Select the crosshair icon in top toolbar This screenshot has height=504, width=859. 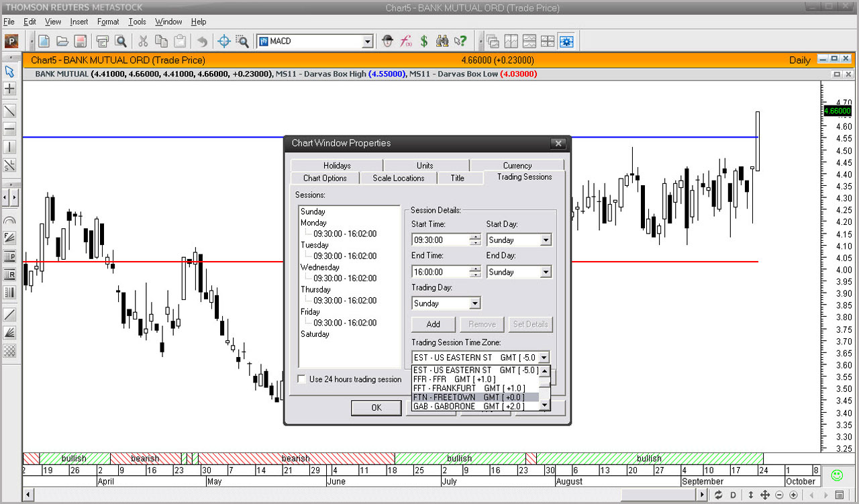(x=224, y=42)
